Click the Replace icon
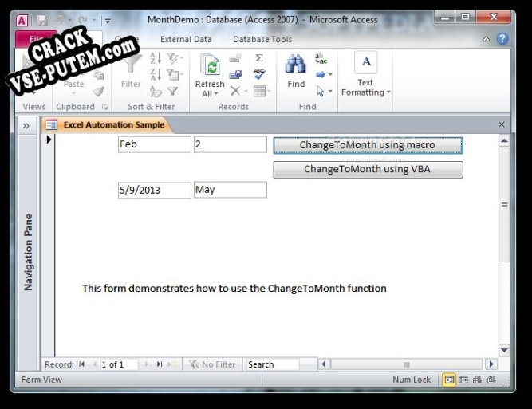This screenshot has width=532, height=409. tap(321, 59)
